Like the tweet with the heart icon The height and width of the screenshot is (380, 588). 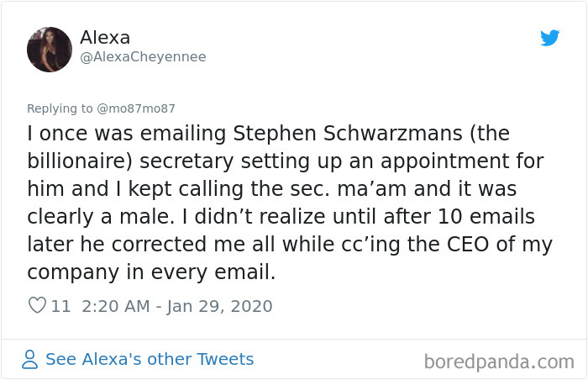pyautogui.click(x=37, y=306)
